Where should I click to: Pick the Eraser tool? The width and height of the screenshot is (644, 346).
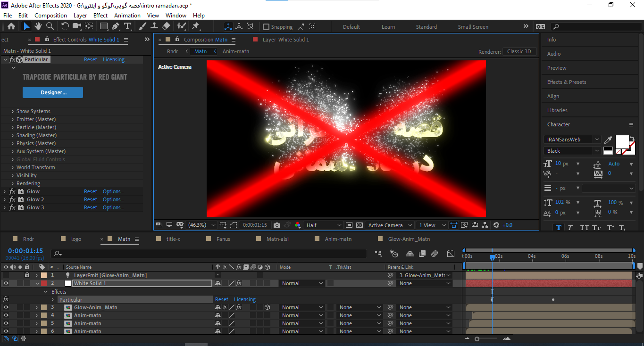pyautogui.click(x=166, y=26)
